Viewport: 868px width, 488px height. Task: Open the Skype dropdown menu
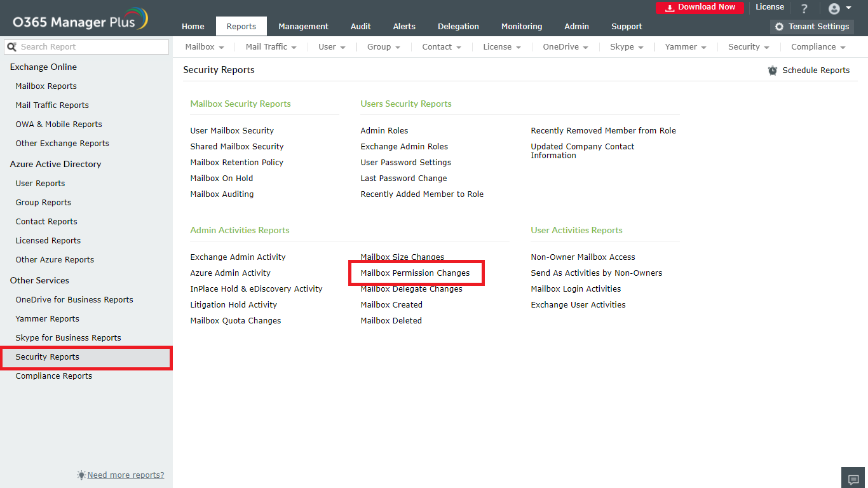(627, 47)
